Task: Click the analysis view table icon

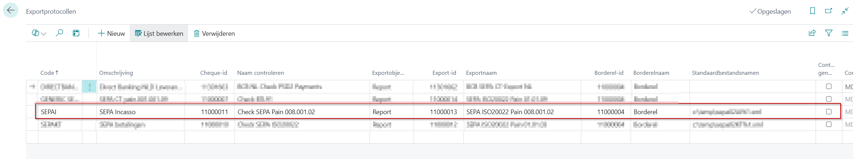Action: point(76,33)
